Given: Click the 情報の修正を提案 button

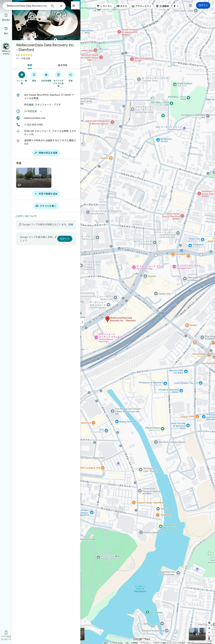Looking at the screenshot, I should click(46, 153).
